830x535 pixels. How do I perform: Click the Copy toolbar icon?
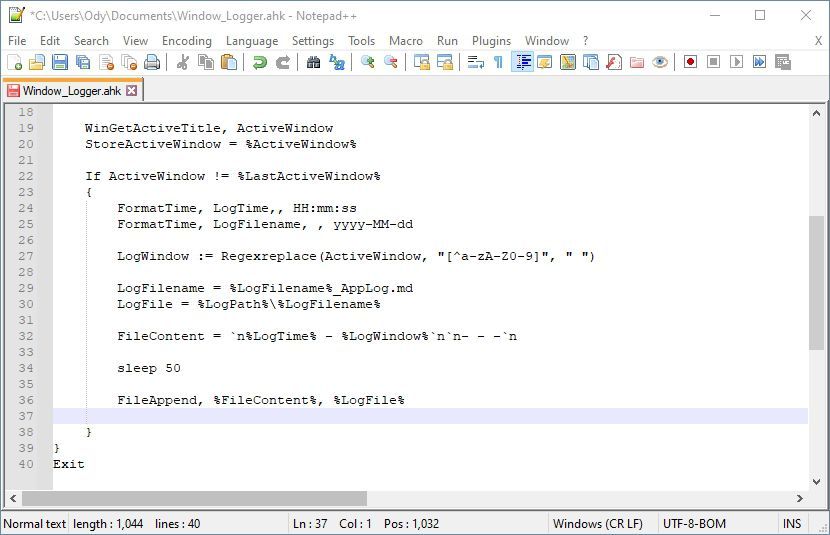(x=205, y=62)
